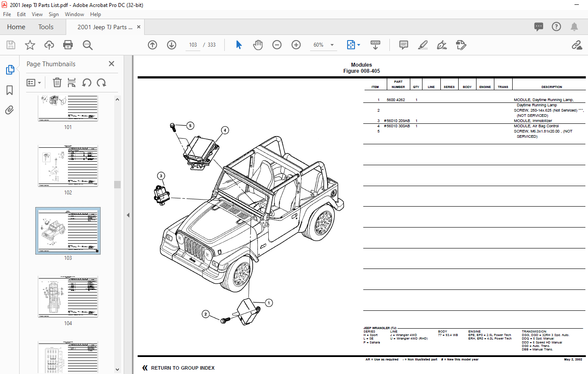The image size is (588, 374).
Task: Select page 104 thumbnail
Action: tap(68, 296)
